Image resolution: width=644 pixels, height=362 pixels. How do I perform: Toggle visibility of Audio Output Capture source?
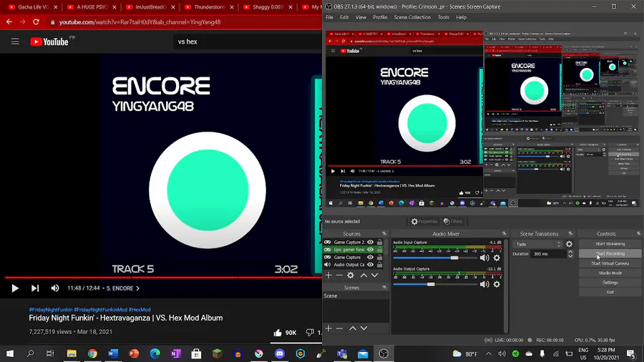370,265
